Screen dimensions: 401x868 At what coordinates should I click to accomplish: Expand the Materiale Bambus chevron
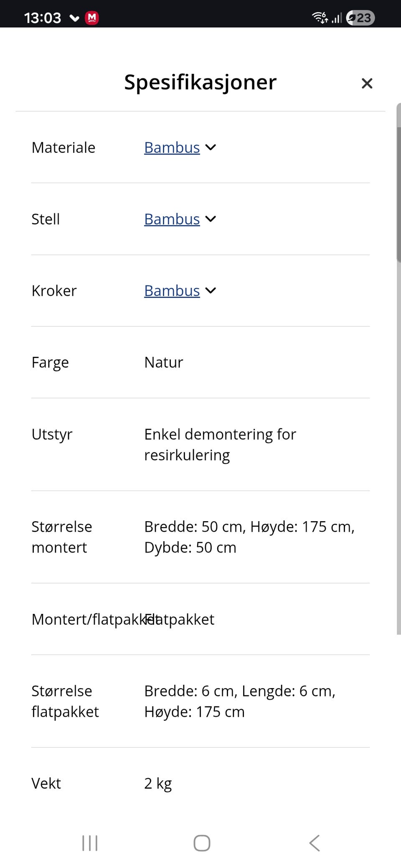211,147
